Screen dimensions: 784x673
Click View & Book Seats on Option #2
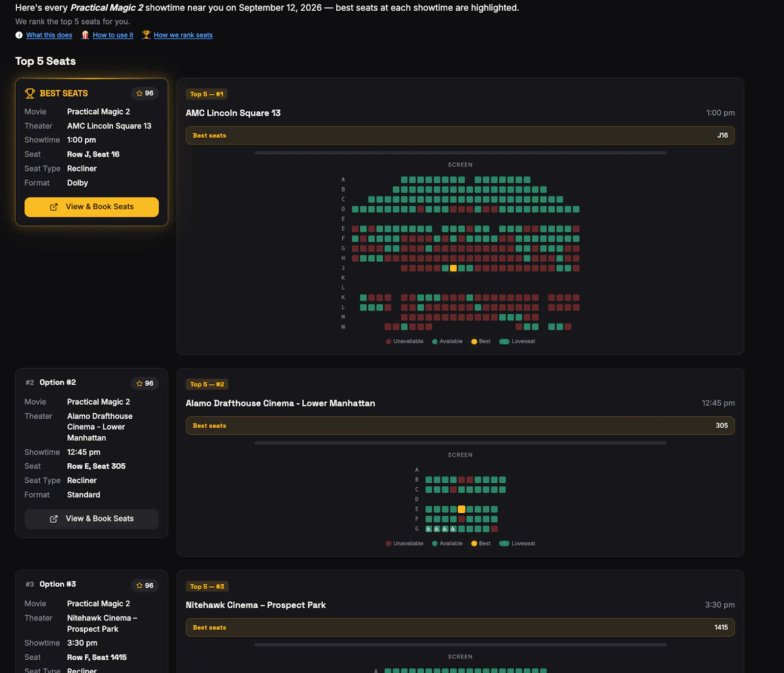(92, 519)
